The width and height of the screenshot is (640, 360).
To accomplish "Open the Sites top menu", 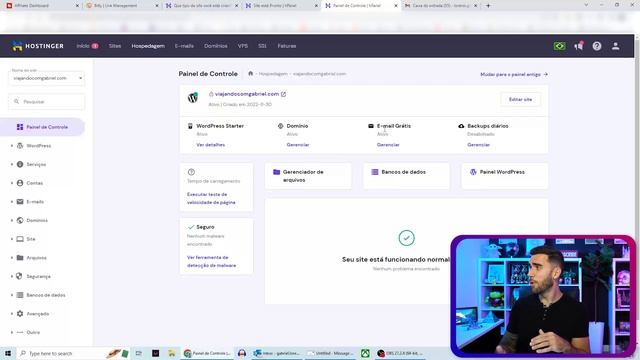I will [x=115, y=46].
